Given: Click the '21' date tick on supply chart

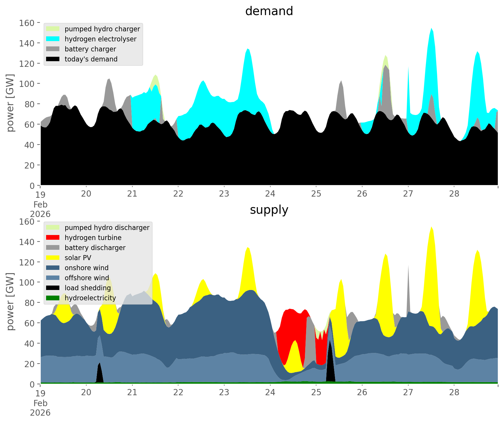Looking at the screenshot, I should (132, 393).
